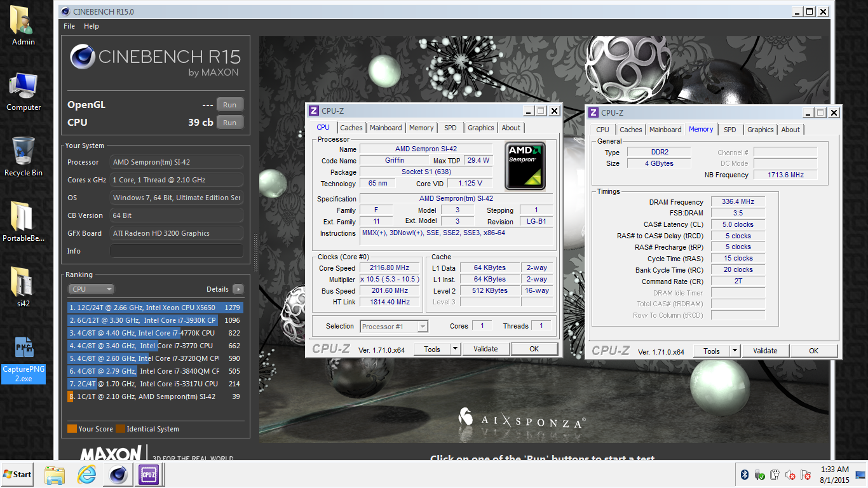This screenshot has width=868, height=488.
Task: Run the OpenGL benchmark
Action: click(230, 105)
